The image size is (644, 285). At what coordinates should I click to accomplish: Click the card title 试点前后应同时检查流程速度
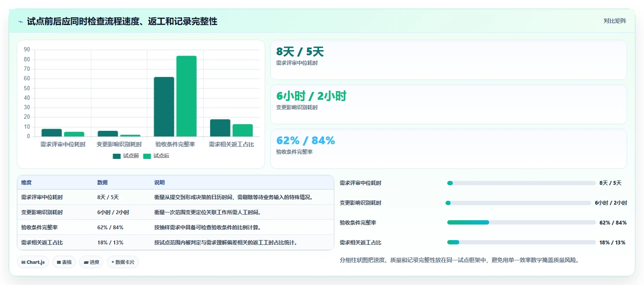tap(122, 21)
